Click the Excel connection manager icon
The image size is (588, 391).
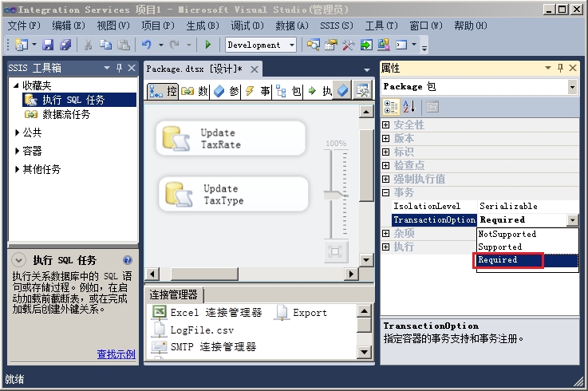click(x=159, y=312)
